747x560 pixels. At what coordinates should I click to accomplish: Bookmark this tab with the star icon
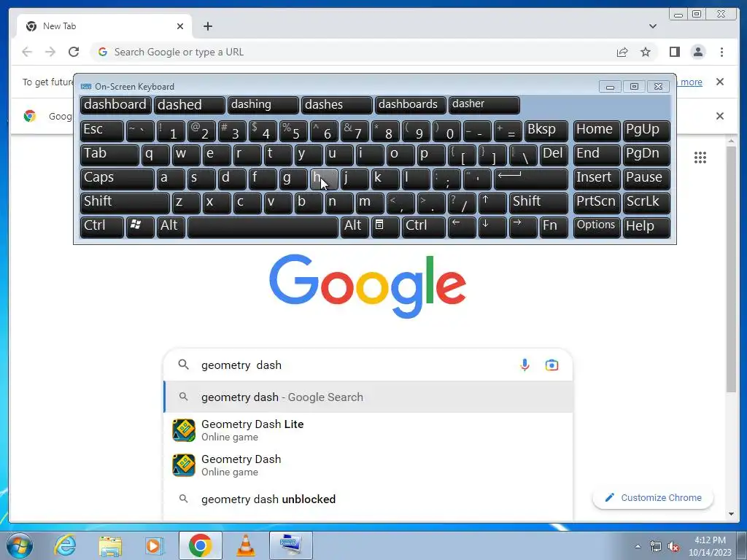click(646, 52)
